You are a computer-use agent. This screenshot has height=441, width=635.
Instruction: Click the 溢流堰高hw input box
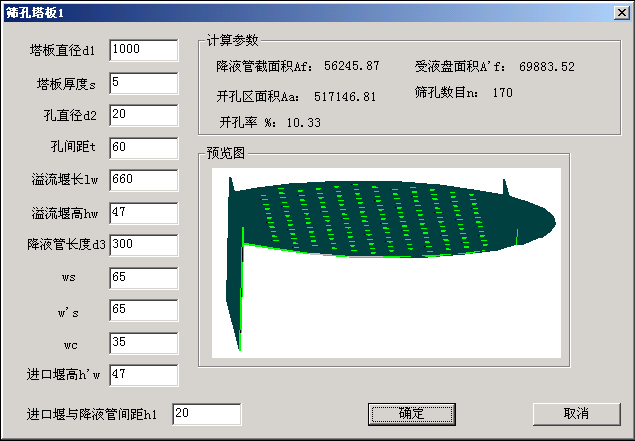coord(144,213)
